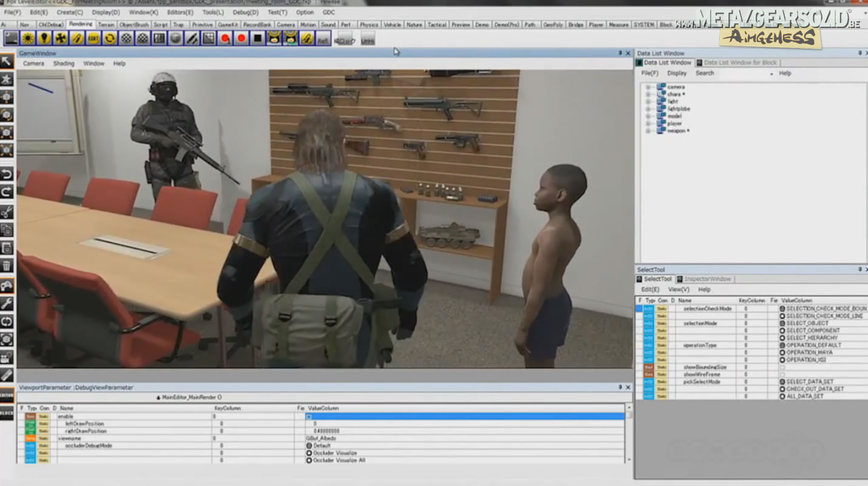Select OPERATION_MAYA radio option
This screenshot has width=868, height=486.
click(782, 353)
